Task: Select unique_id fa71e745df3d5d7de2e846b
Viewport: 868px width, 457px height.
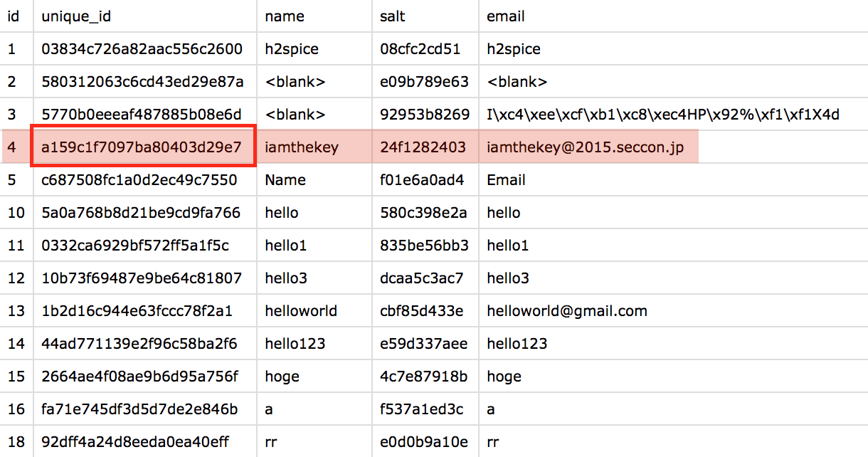Action: point(139,409)
